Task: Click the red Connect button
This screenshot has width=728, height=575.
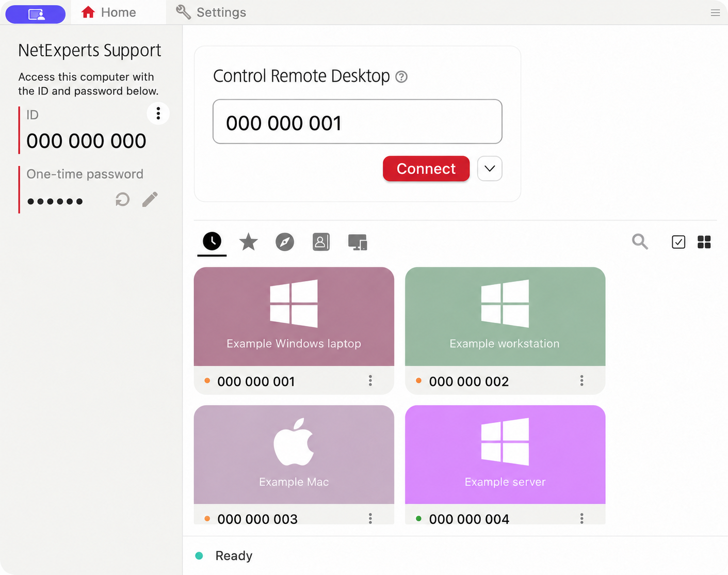Action: [x=426, y=168]
